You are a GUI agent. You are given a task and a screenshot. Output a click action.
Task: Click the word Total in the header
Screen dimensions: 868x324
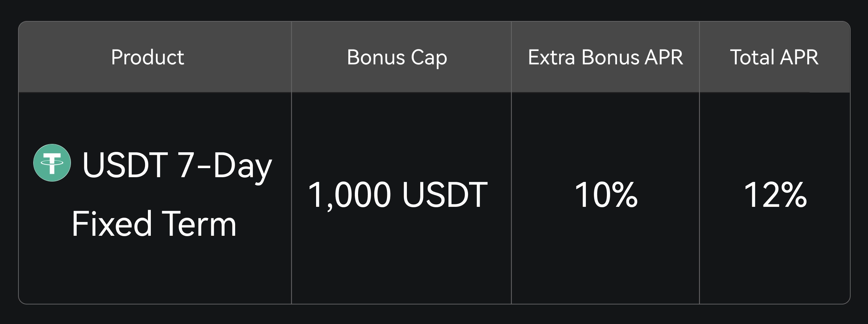(752, 57)
